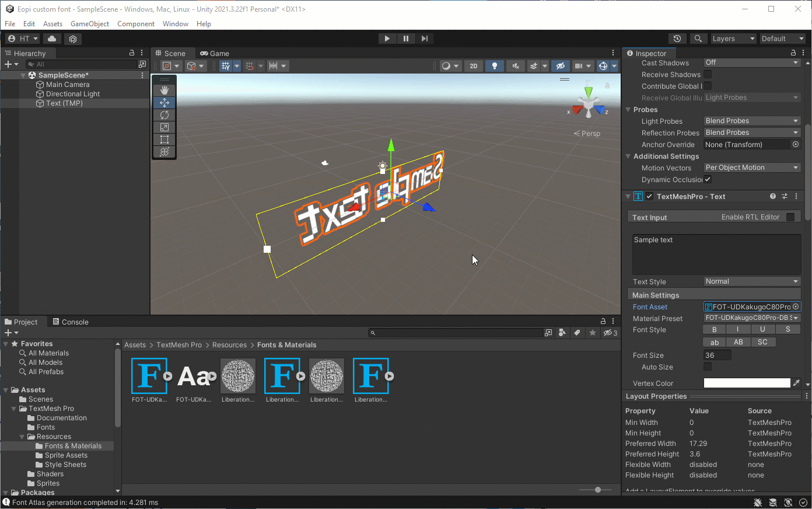The height and width of the screenshot is (509, 812).
Task: Click the Hierarchy panel lock icon
Action: [x=132, y=53]
